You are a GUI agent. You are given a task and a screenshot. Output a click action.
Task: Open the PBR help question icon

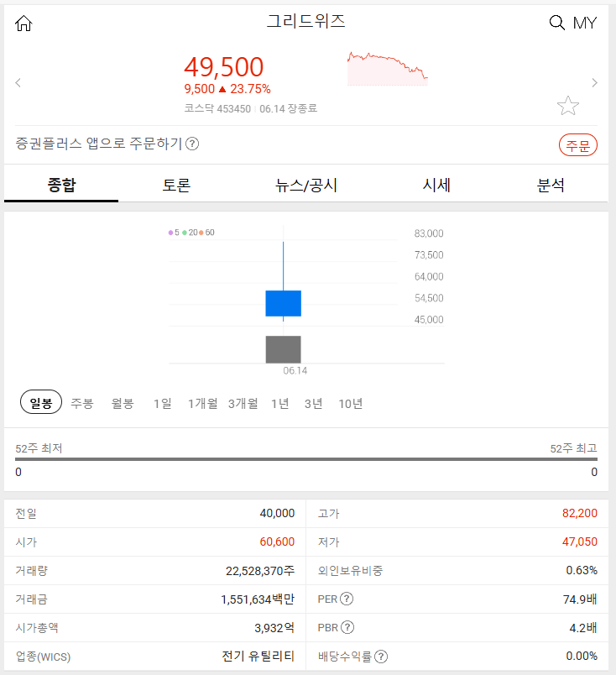(347, 627)
